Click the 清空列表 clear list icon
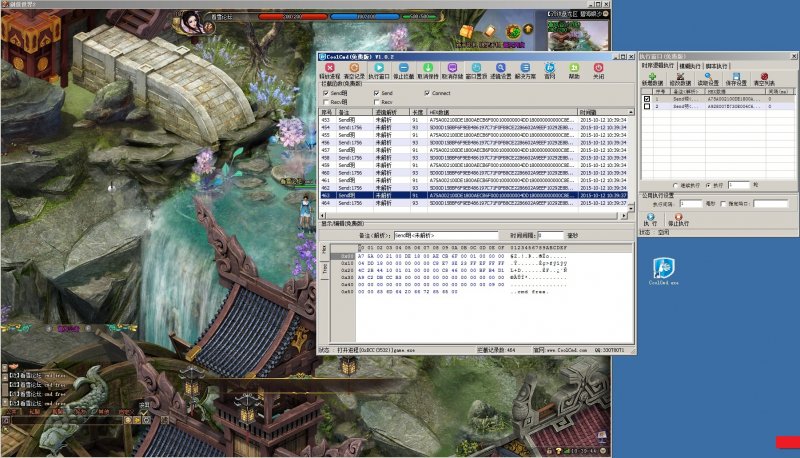 coord(764,77)
